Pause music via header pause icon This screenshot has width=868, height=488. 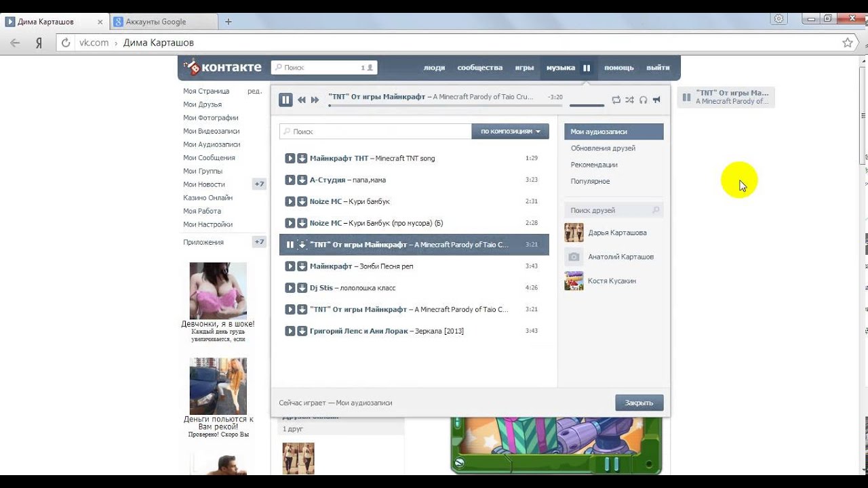[587, 68]
